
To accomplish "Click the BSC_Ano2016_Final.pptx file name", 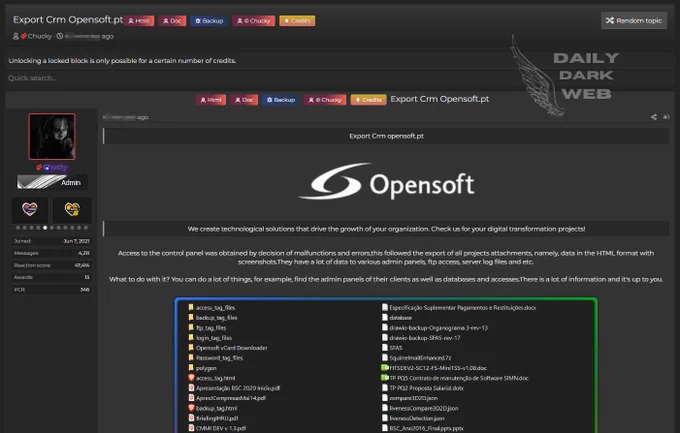I will click(x=426, y=428).
